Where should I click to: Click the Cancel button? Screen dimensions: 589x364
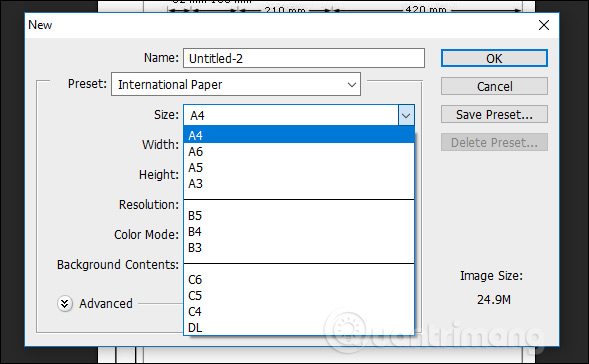tap(494, 86)
